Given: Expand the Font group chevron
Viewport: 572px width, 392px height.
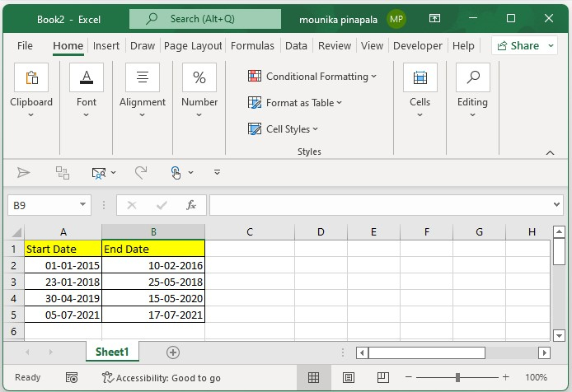Looking at the screenshot, I should [x=86, y=114].
